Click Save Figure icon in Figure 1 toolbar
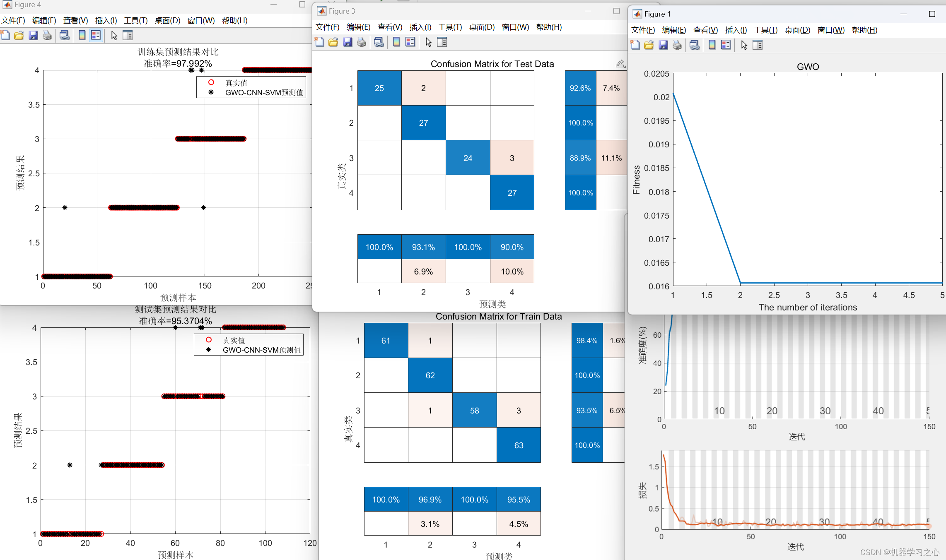Viewport: 946px width, 560px height. (663, 45)
